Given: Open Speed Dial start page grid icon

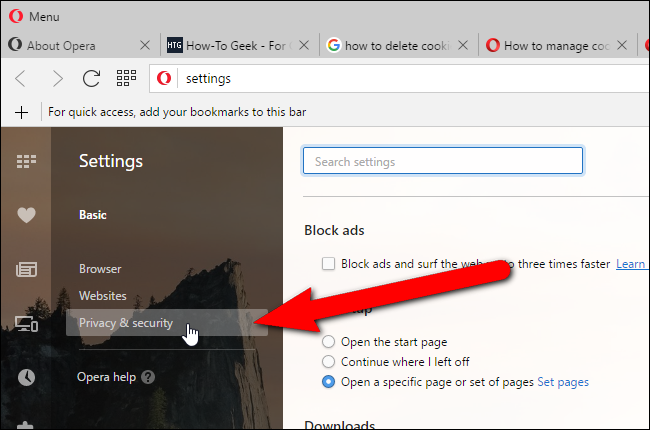Looking at the screenshot, I should click(126, 78).
